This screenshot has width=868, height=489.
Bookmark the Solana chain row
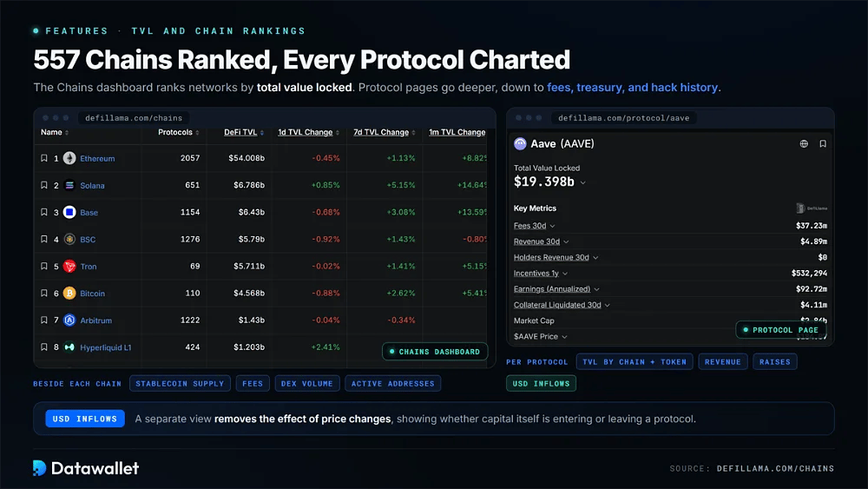[43, 186]
